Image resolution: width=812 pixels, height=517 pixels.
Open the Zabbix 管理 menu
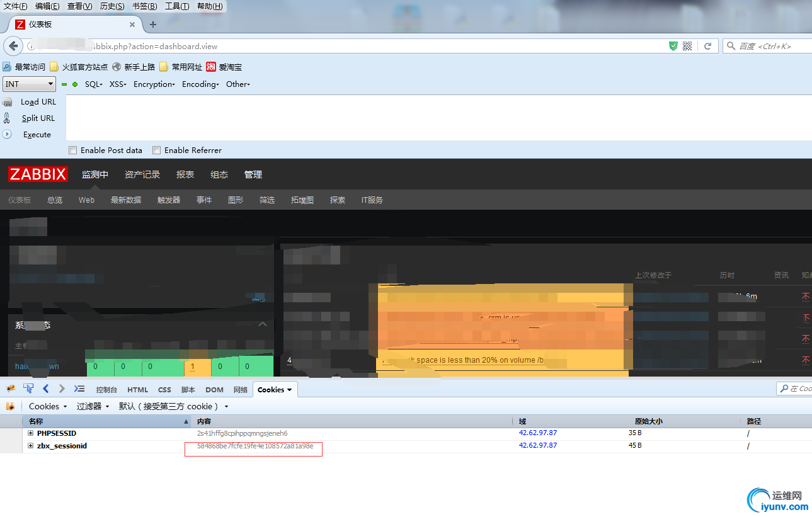[x=253, y=174]
